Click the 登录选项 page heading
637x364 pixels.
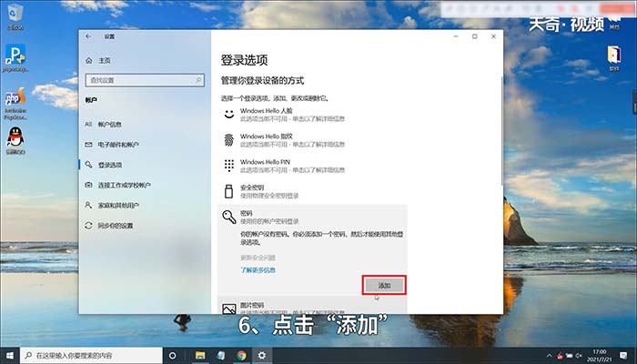coord(244,60)
